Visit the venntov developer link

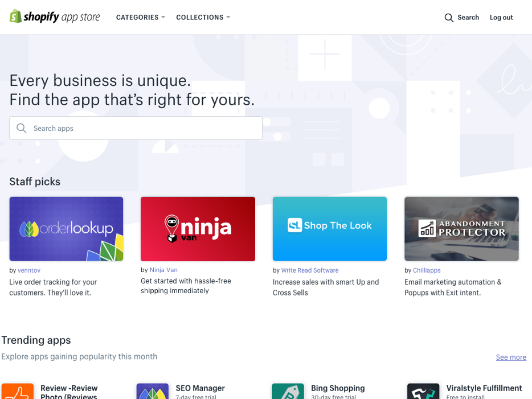click(29, 270)
